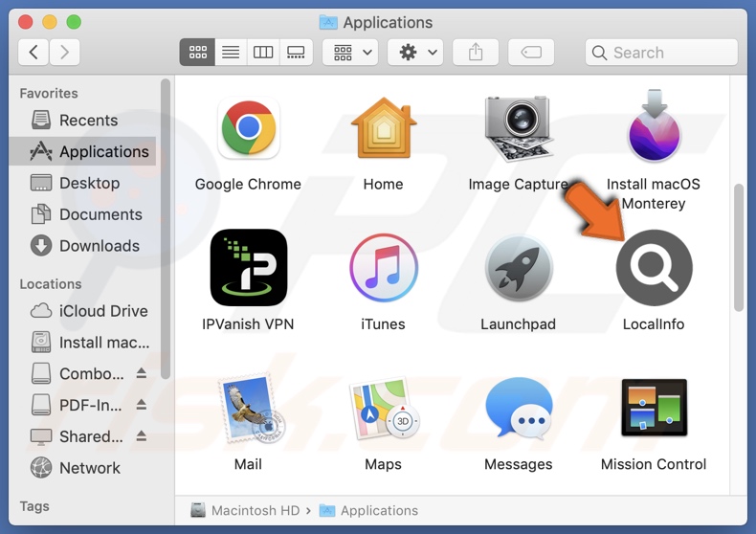Click the LocalInfo label text
This screenshot has height=534, width=756.
tap(654, 324)
